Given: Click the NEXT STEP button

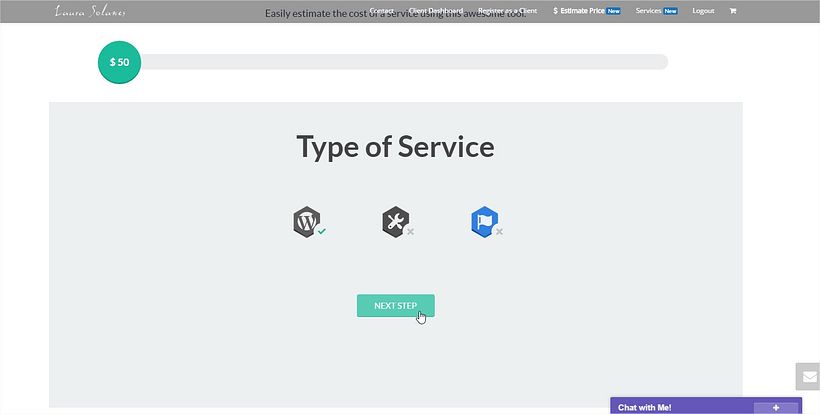Looking at the screenshot, I should click(395, 305).
